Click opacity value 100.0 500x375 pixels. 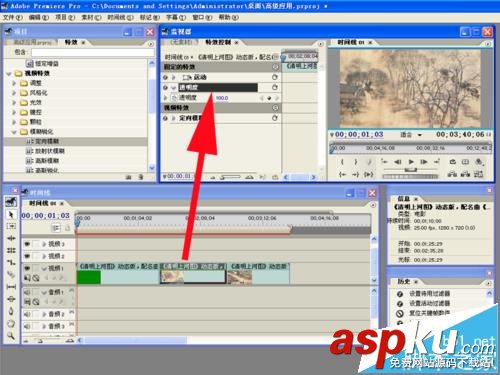[222, 98]
